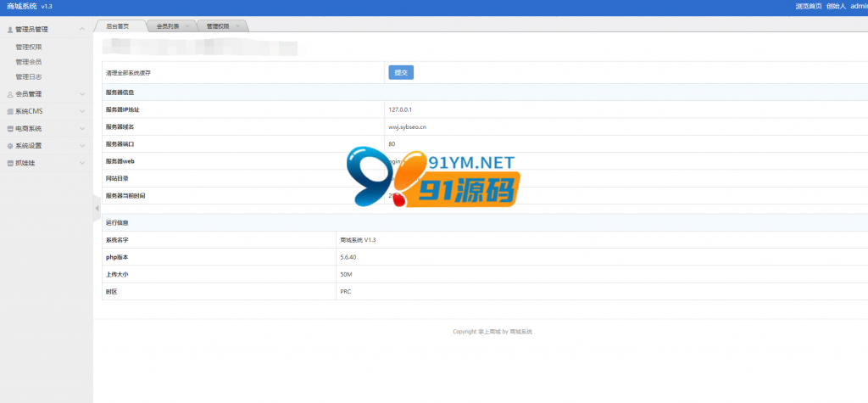Open 管理权限 in the sidebar

coord(29,48)
